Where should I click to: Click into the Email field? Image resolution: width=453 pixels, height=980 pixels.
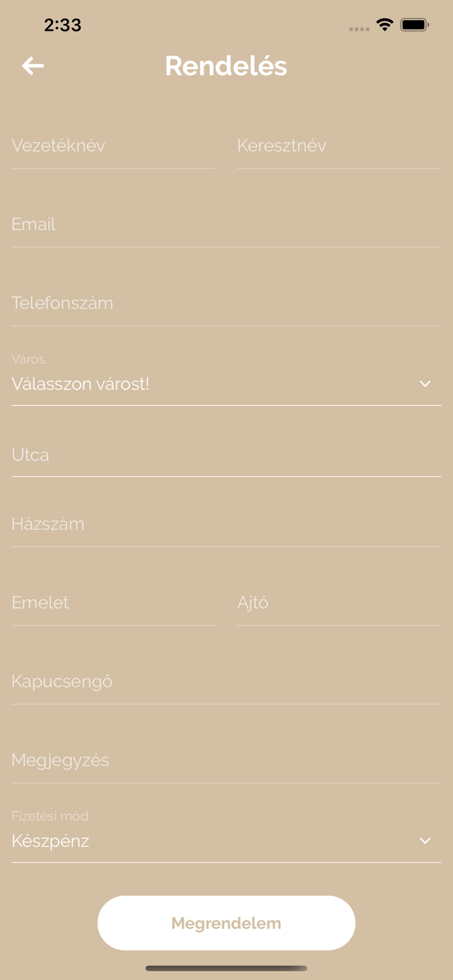tap(226, 225)
